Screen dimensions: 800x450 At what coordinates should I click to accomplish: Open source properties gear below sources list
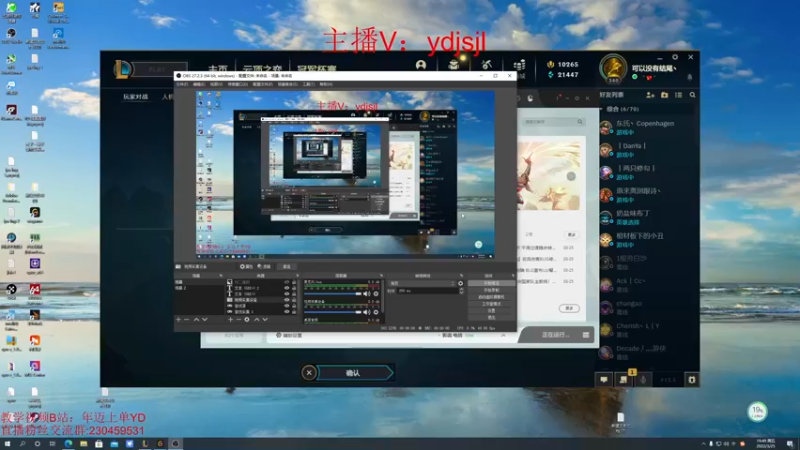247,319
